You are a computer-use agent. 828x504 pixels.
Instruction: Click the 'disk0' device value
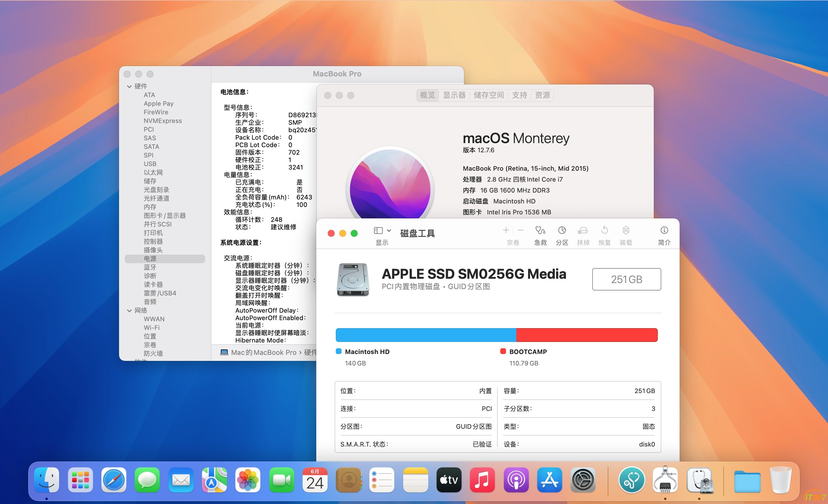pos(647,444)
